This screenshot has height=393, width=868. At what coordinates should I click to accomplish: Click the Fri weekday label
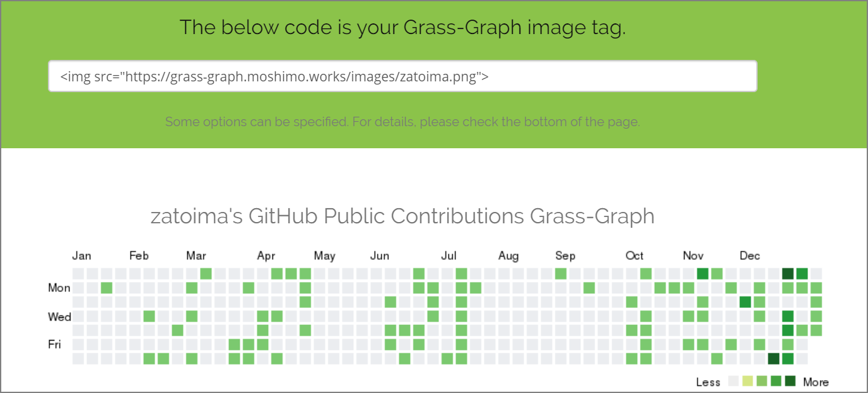(54, 344)
